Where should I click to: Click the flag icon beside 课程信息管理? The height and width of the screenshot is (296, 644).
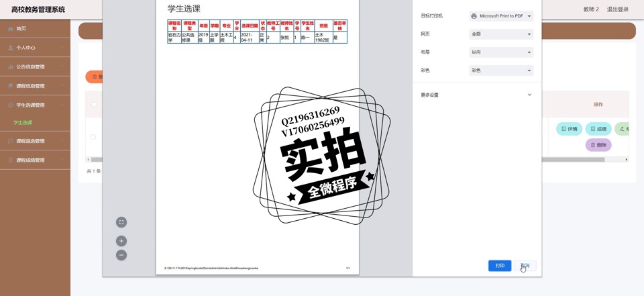[x=10, y=86]
